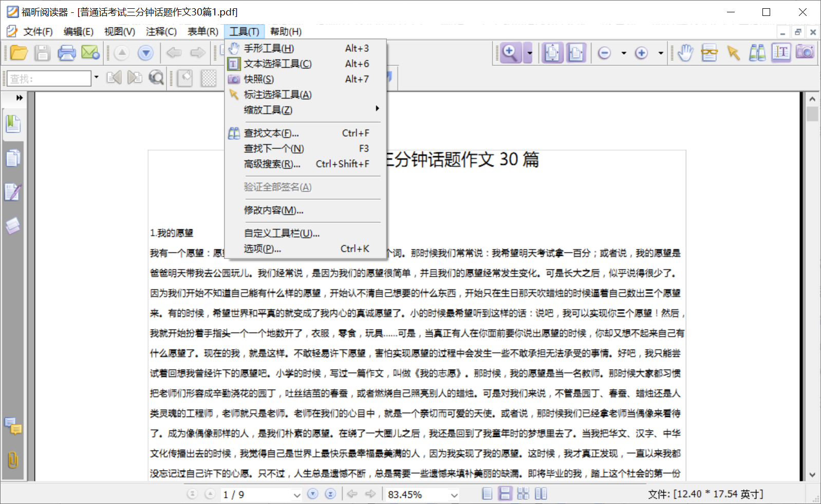Open dropdown arrow next to zoom in
This screenshot has height=504, width=821.
(x=661, y=53)
